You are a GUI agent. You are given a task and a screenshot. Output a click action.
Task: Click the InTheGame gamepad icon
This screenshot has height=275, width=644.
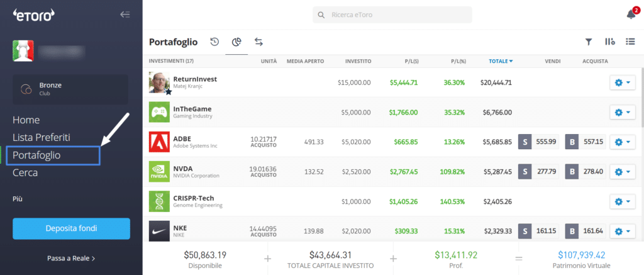(159, 112)
